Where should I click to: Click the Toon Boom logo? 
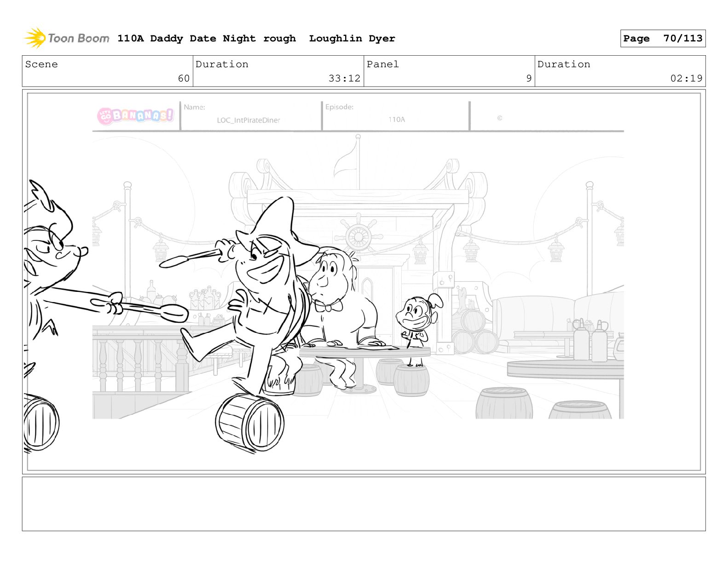(67, 38)
